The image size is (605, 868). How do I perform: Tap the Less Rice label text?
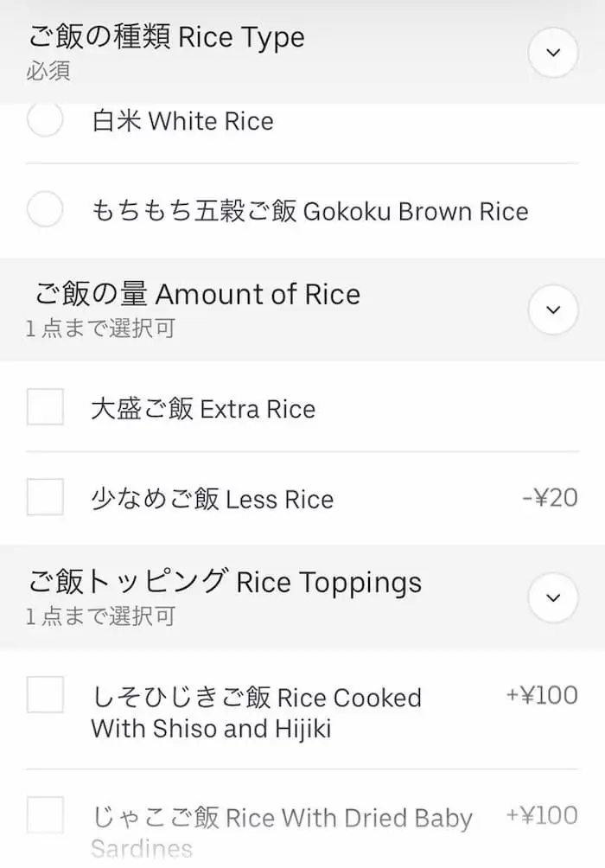click(x=212, y=499)
